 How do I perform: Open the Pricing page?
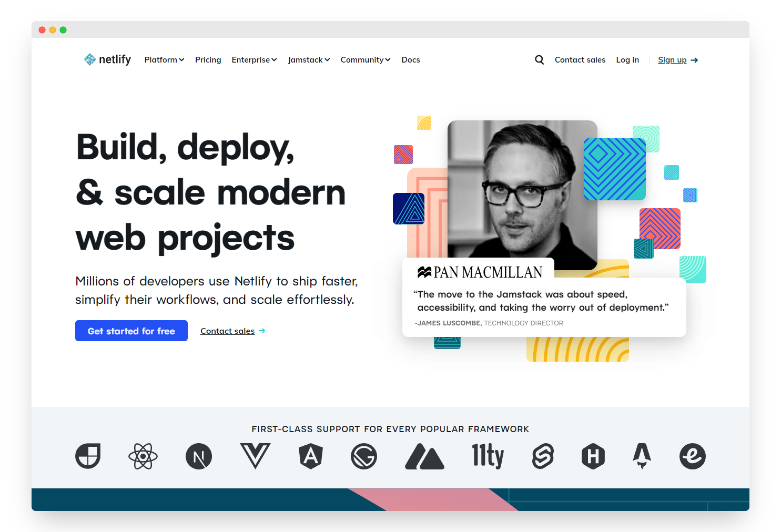pyautogui.click(x=208, y=60)
